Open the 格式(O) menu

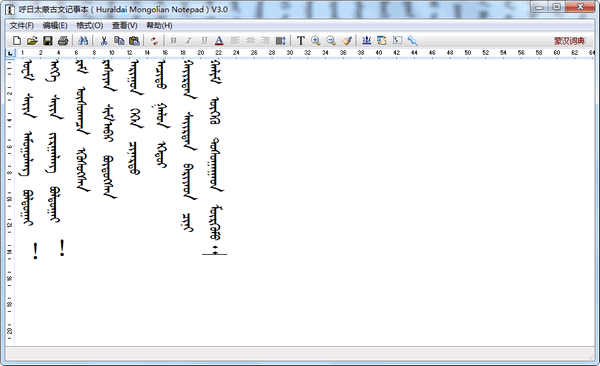pos(90,26)
